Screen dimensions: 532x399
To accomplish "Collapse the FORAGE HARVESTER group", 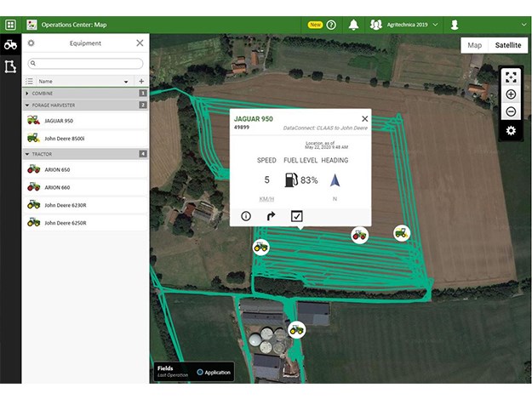I will pos(27,105).
